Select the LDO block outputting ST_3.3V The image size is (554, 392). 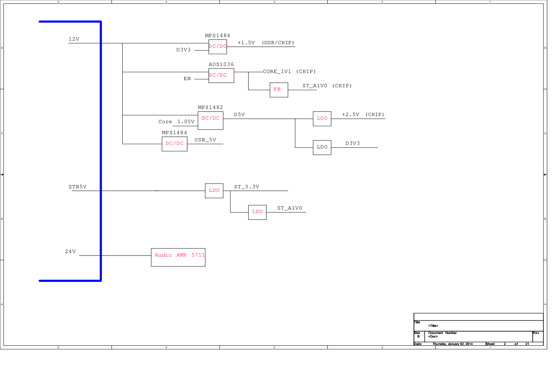click(x=214, y=191)
